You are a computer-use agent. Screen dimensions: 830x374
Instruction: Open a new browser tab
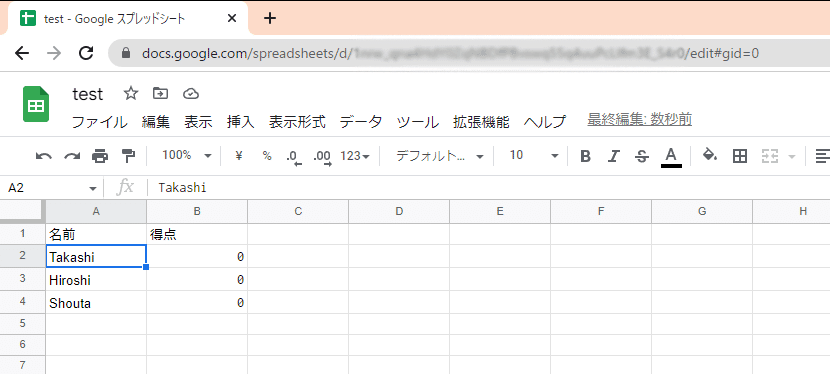(270, 19)
